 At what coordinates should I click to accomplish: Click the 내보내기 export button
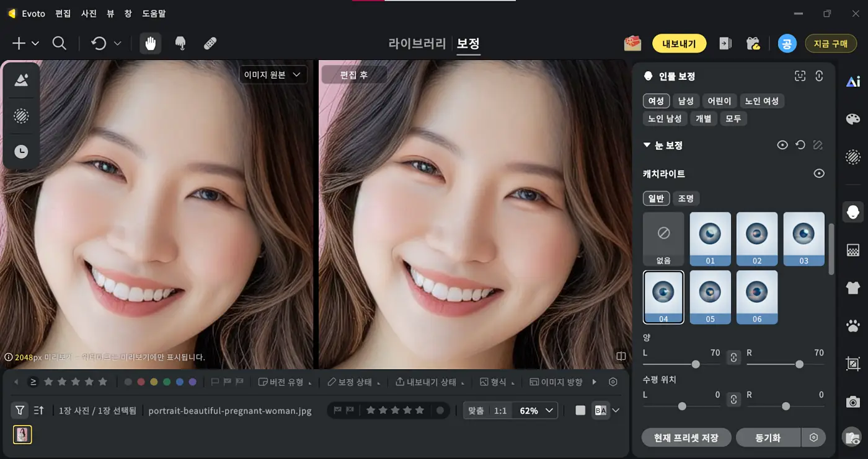679,43
